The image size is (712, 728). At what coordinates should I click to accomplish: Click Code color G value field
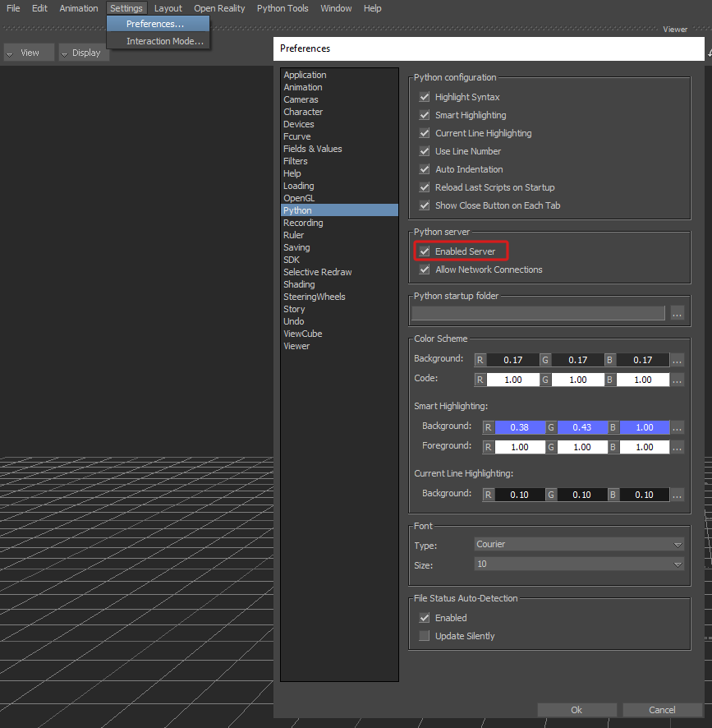coord(578,380)
